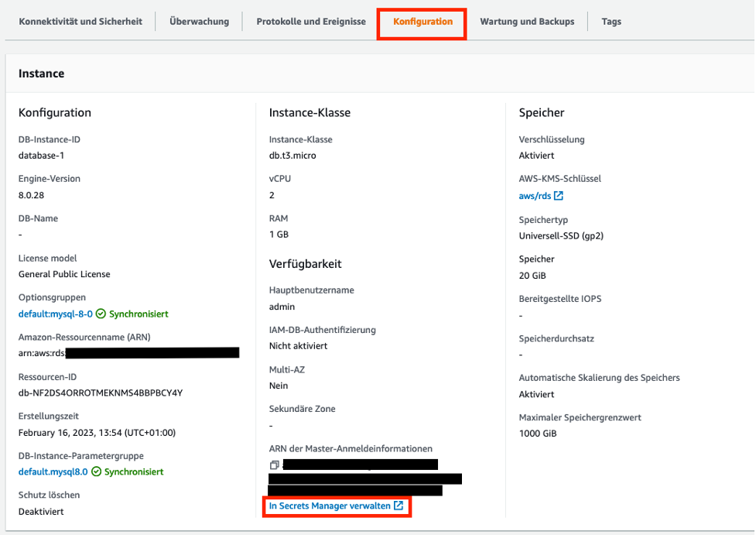Open the Tags tab
Viewport: 756px width, 535px height.
point(611,22)
